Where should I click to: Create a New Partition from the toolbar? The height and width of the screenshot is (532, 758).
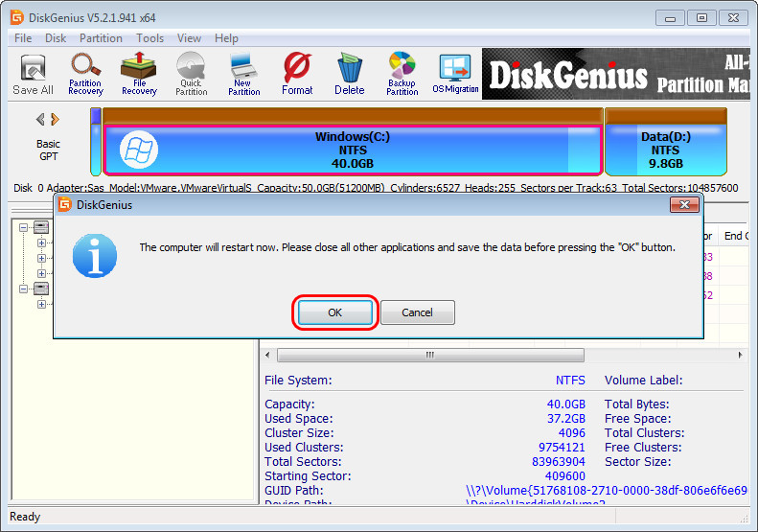tap(243, 74)
